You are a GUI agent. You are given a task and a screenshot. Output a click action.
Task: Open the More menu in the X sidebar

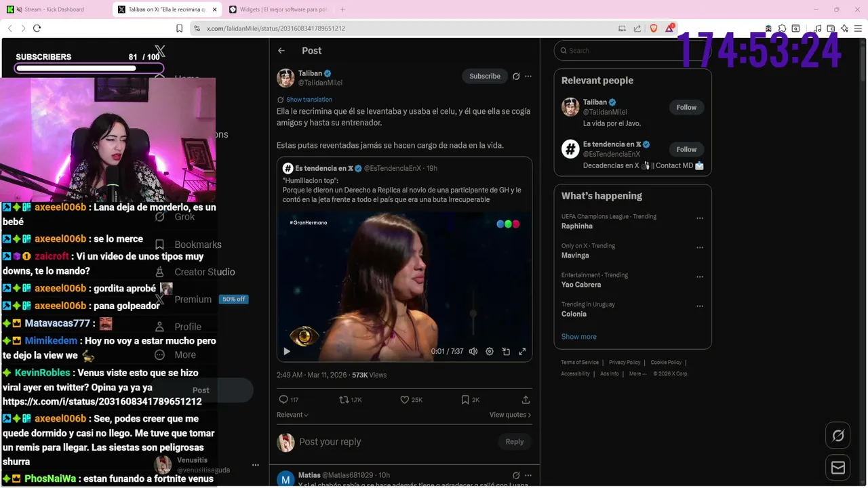point(176,354)
